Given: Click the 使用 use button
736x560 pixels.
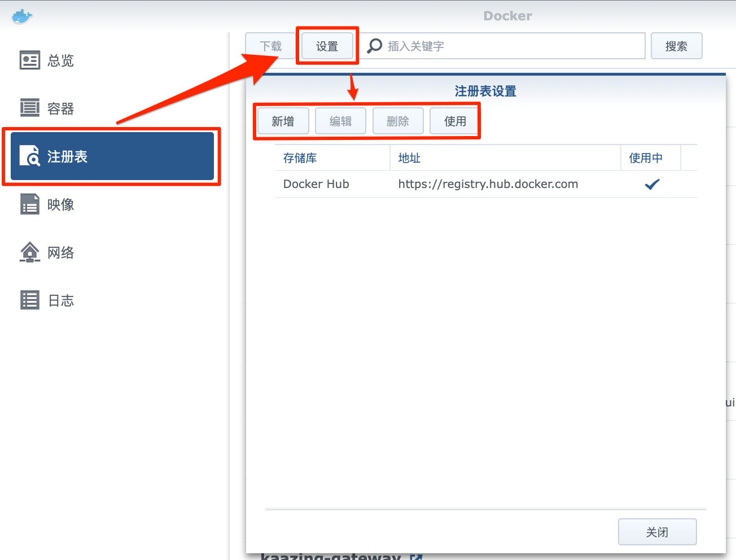Looking at the screenshot, I should 455,121.
